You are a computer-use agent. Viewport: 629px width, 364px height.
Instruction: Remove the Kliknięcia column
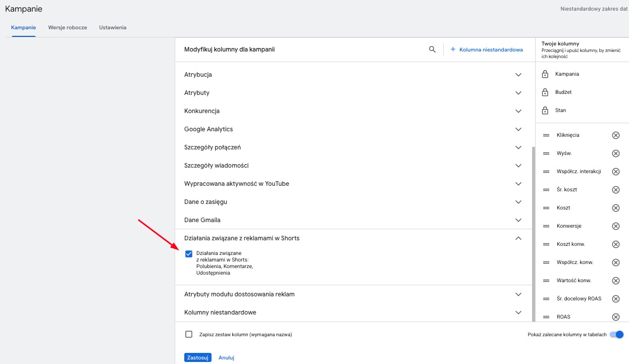[616, 135]
